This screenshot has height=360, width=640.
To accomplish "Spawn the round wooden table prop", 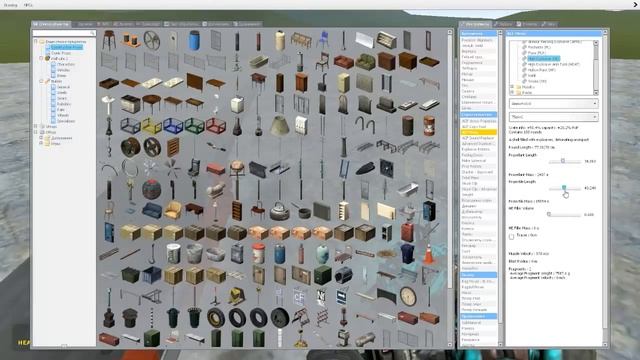I will tap(151, 103).
